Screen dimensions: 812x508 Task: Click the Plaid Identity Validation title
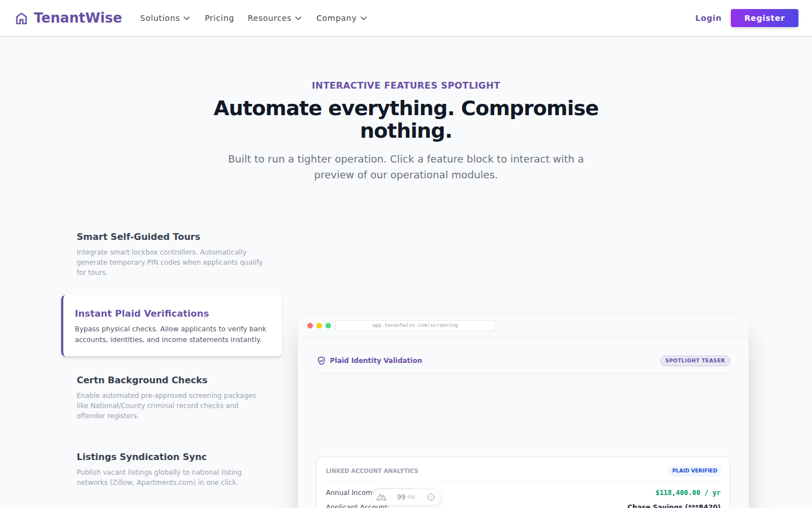point(376,361)
